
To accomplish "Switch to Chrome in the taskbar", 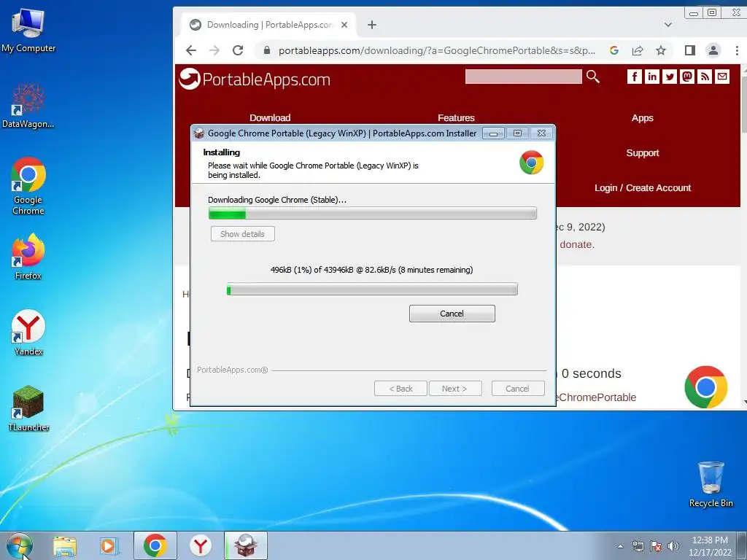I will 155,545.
